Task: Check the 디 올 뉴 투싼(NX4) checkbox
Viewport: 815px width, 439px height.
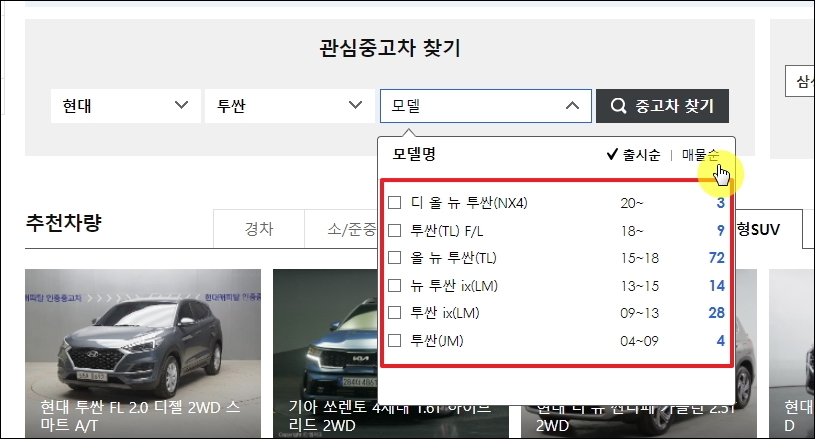Action: click(x=395, y=203)
